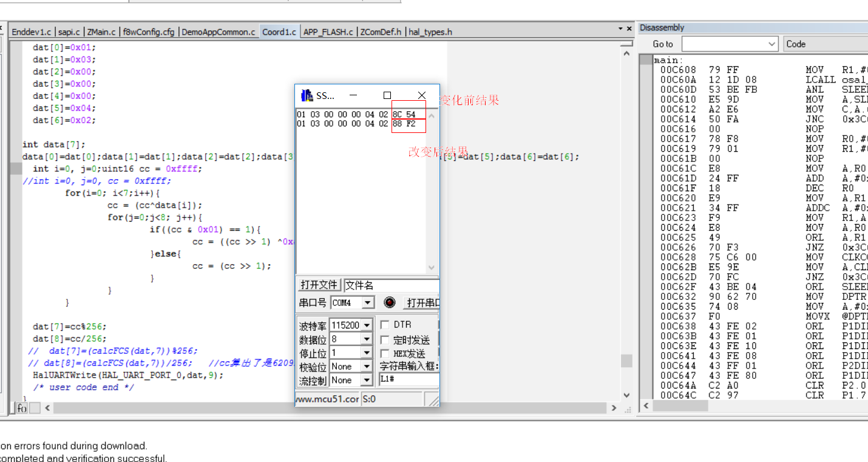Click the code line 'dat[0]=0x01;'

click(64, 47)
